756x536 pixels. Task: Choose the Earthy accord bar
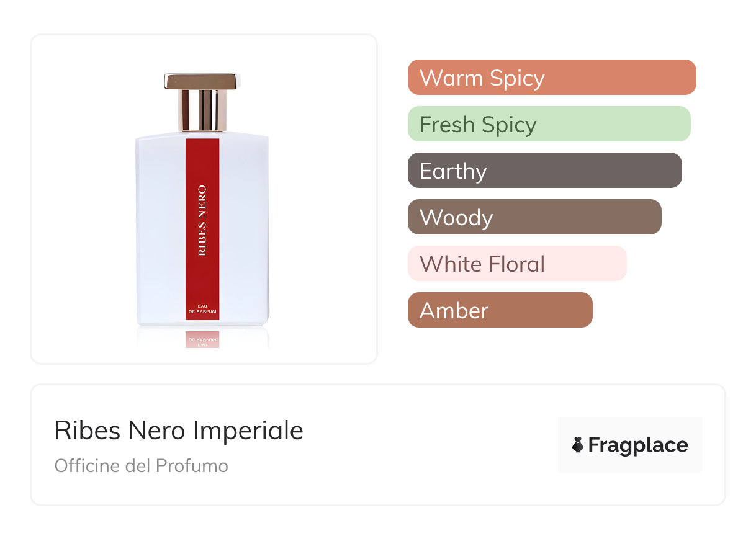[544, 171]
